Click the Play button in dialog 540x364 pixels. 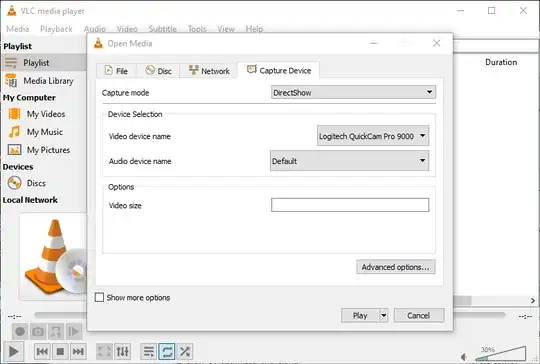pos(360,315)
